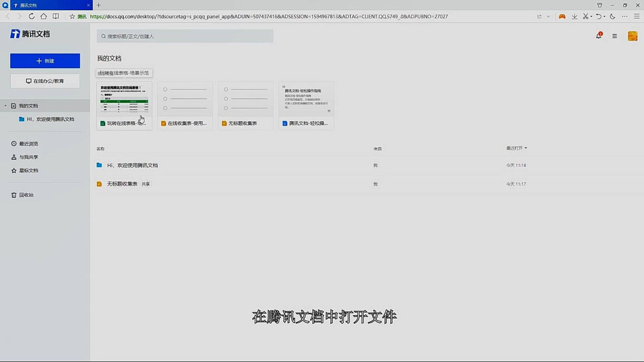The width and height of the screenshot is (644, 362).
Task: Click the form icon on 在线收集表 card
Action: (x=163, y=123)
